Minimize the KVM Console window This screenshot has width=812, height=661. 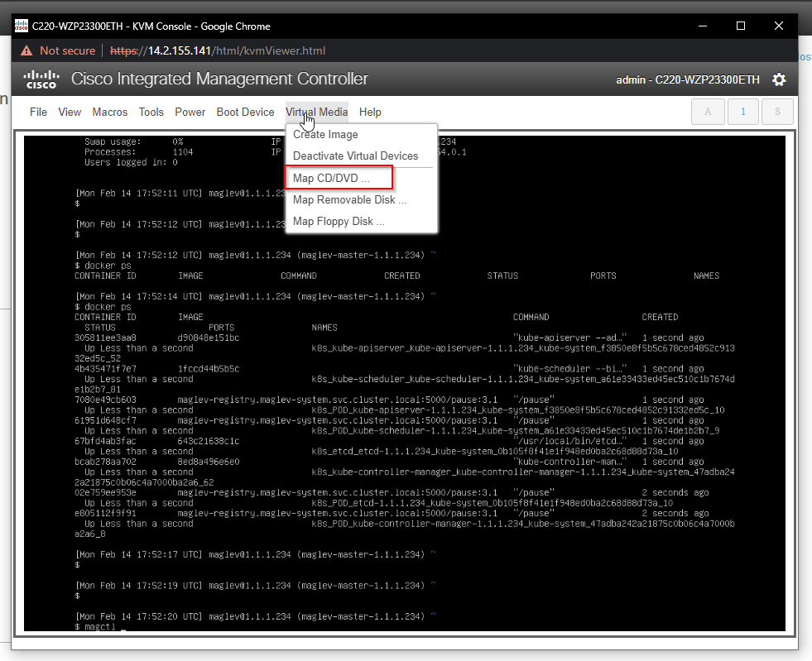(x=703, y=26)
